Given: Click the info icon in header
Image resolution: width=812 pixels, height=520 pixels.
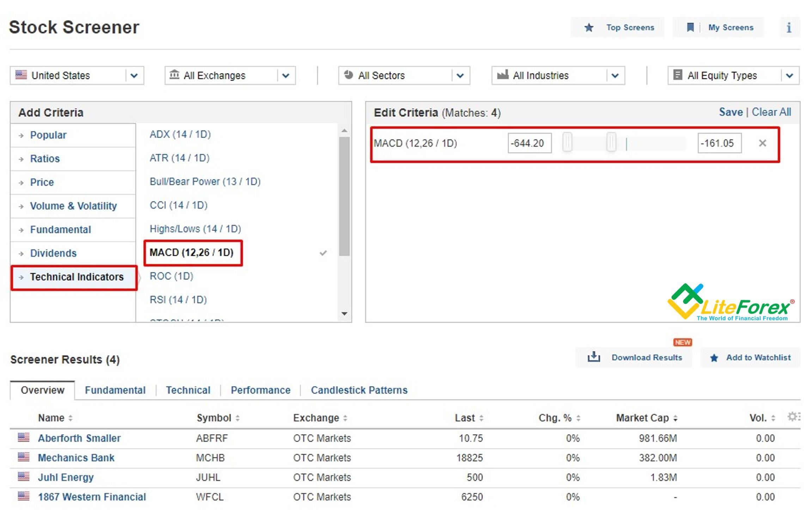Looking at the screenshot, I should (789, 27).
